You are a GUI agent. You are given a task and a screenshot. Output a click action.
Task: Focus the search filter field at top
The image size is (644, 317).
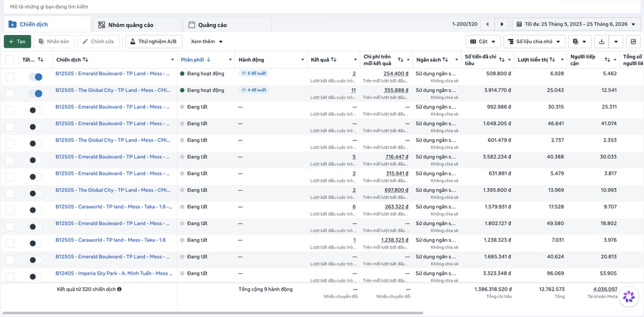[x=322, y=7]
